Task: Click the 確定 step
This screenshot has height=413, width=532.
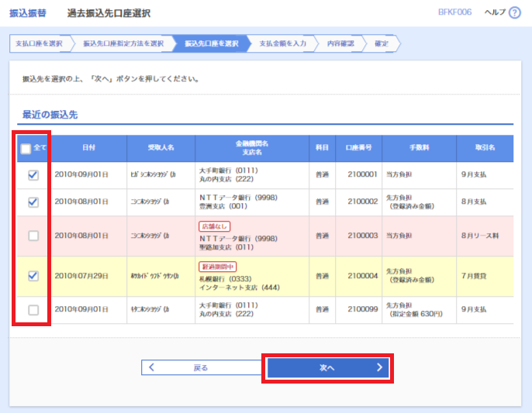Action: point(382,43)
